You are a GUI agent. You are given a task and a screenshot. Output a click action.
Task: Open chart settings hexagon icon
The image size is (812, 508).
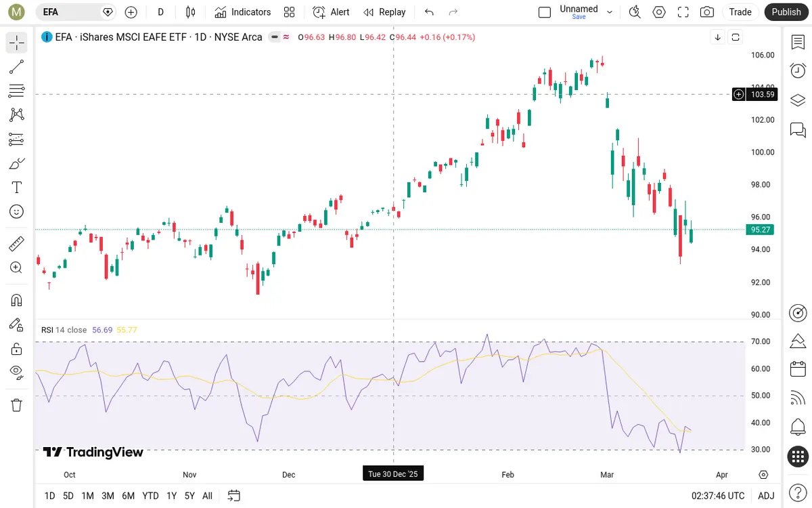658,12
